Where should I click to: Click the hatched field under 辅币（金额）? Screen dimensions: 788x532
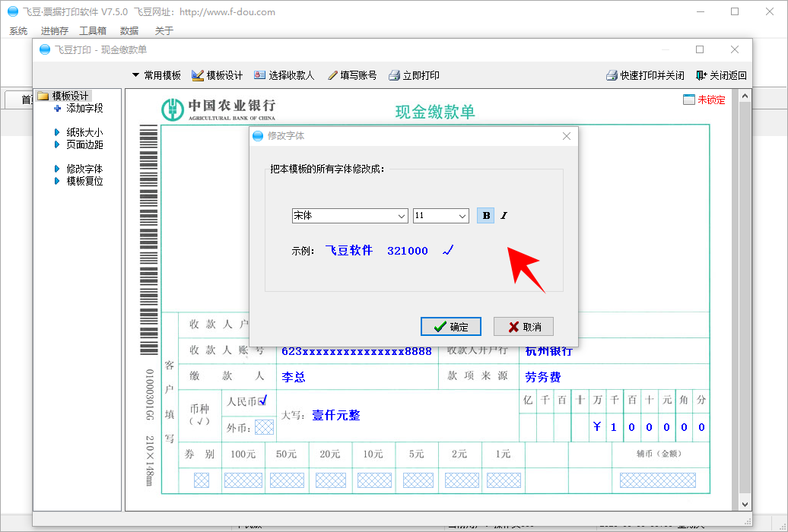[658, 480]
